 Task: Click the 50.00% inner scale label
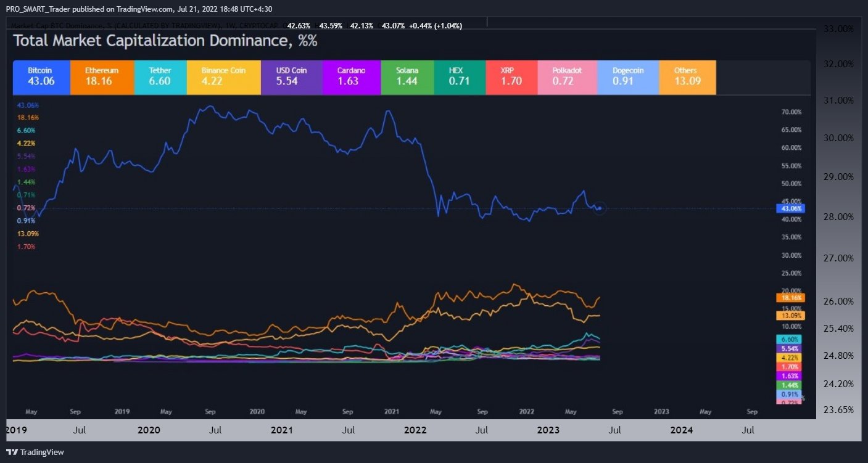pyautogui.click(x=792, y=184)
